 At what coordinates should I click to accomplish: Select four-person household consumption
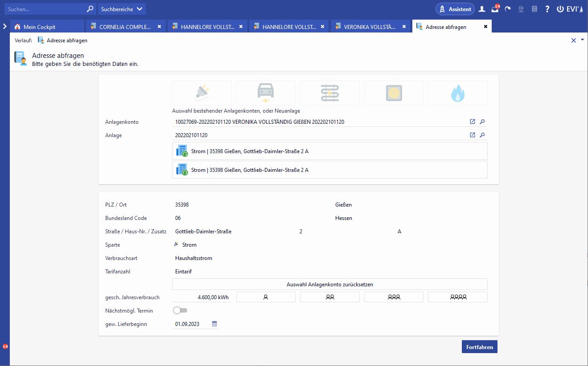click(x=457, y=297)
